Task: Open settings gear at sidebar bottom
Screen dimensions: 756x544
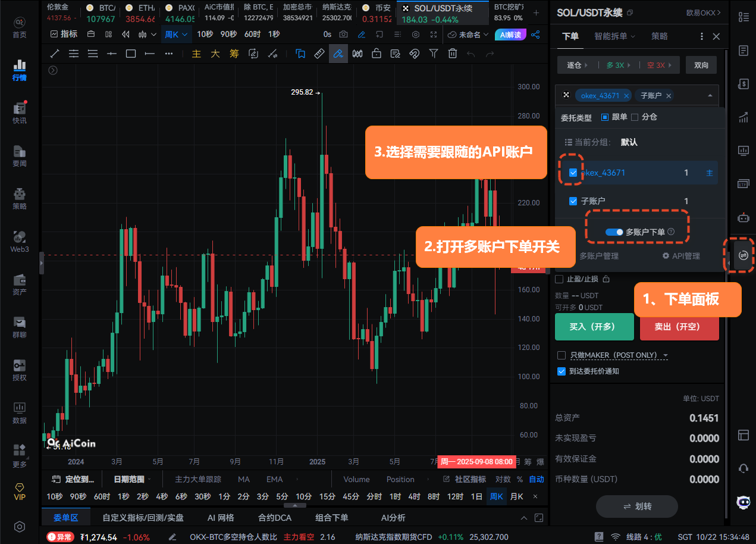Action: coord(20,527)
